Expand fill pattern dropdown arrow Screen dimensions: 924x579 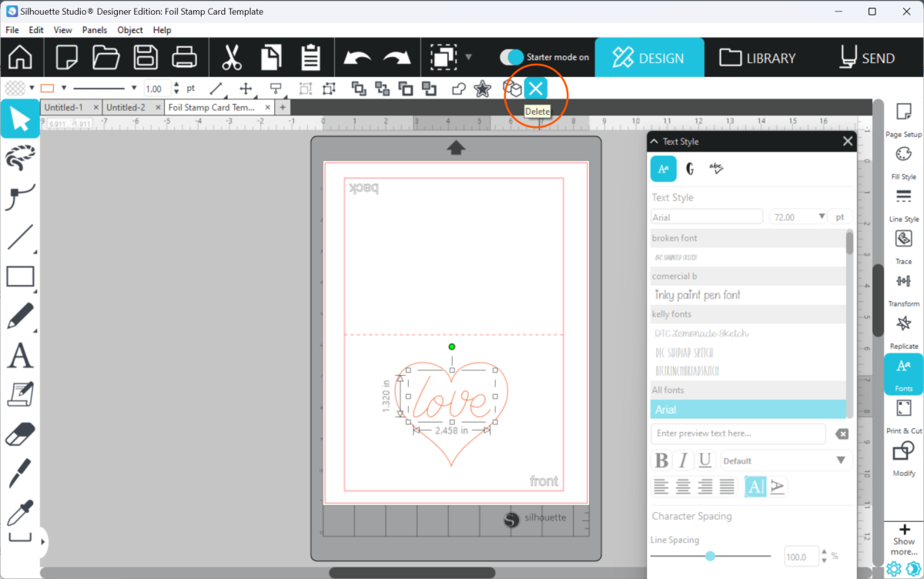(31, 89)
